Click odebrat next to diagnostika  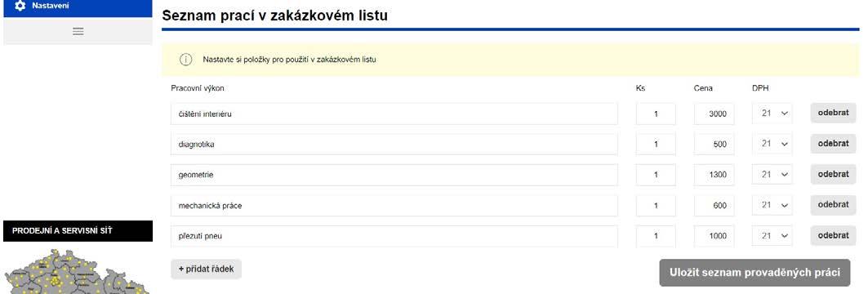click(833, 144)
